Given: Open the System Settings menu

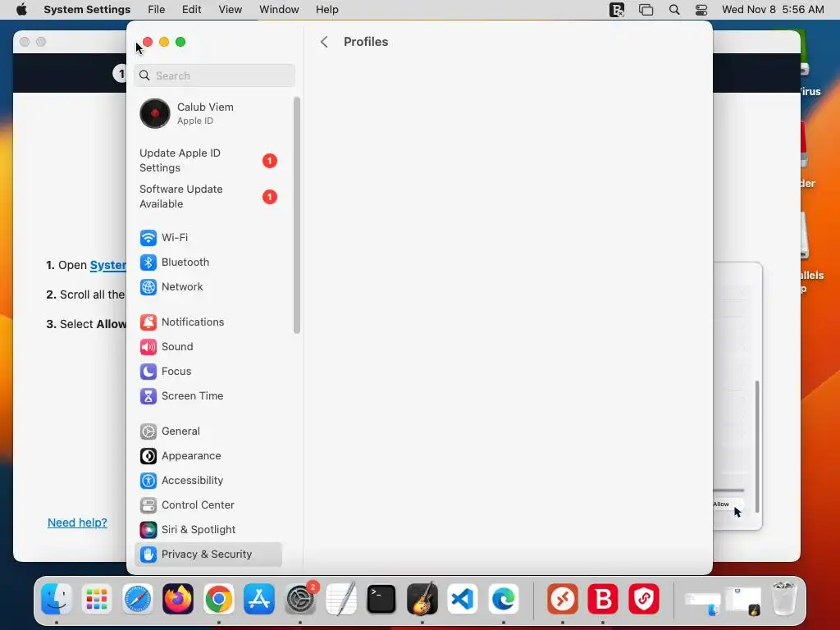Looking at the screenshot, I should click(87, 10).
